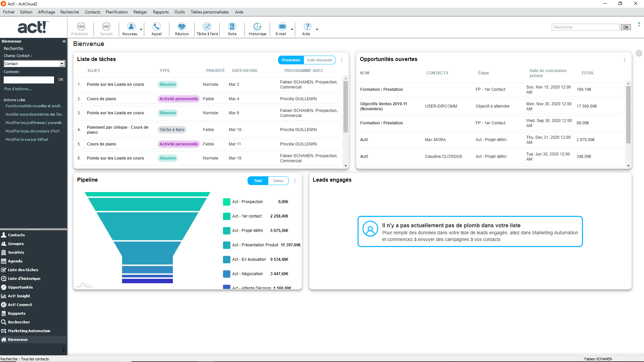Expand navigation bar overflow chevron at bottom
Screen dimensions: 644x362
pos(64,350)
